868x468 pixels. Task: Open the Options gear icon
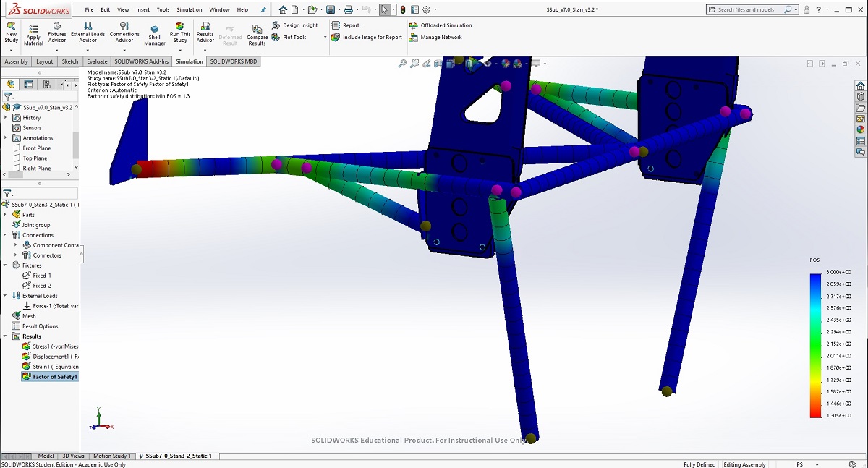click(426, 9)
